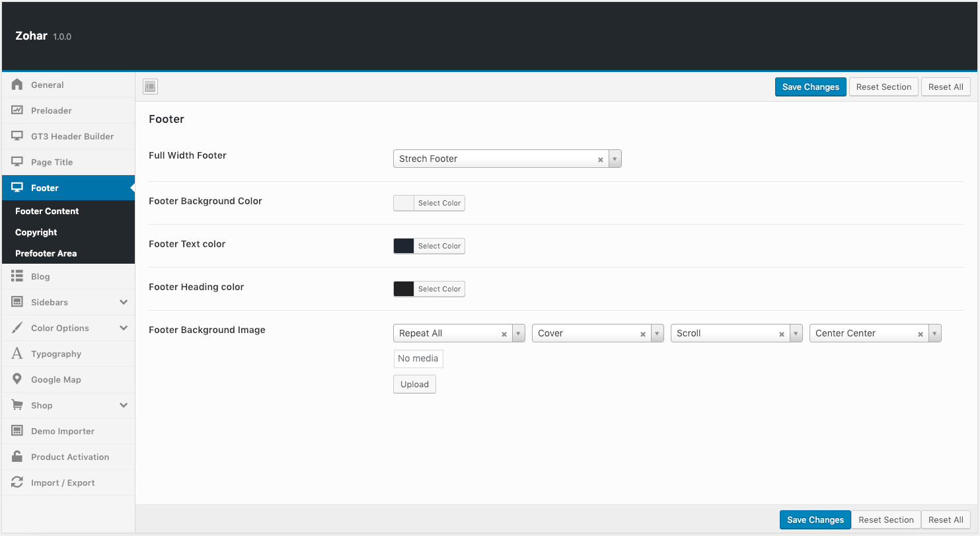Viewport: 980px width, 536px height.
Task: Click the Full Width Footer label
Action: click(188, 155)
